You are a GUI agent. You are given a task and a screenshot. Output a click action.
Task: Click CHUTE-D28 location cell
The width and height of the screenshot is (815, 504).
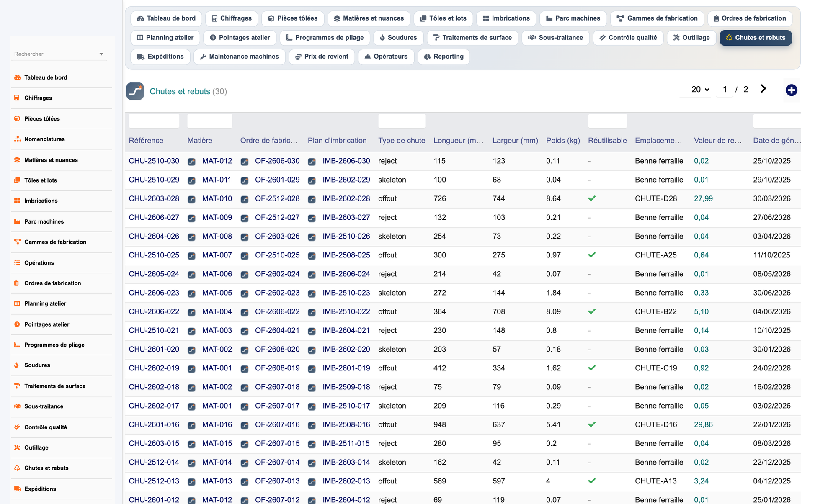tap(656, 198)
